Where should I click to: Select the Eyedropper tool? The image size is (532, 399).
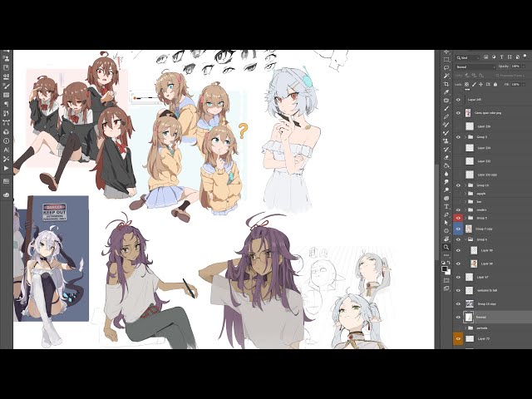pyautogui.click(x=446, y=92)
